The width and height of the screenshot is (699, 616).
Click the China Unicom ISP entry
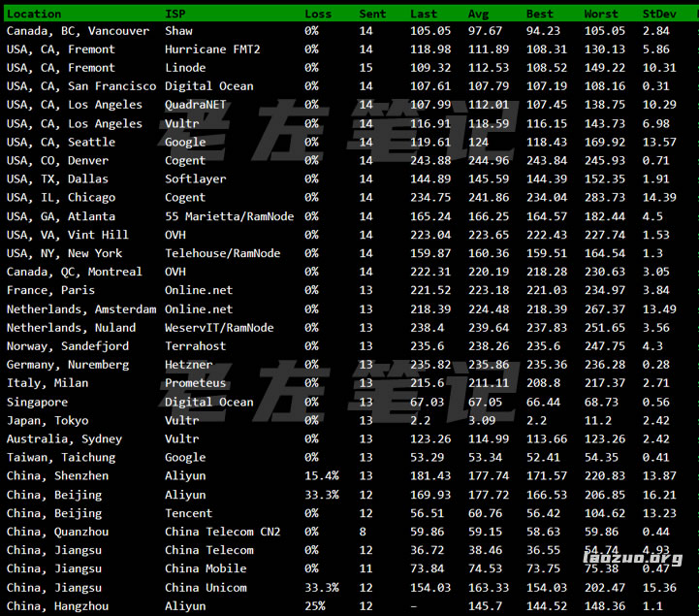pyautogui.click(x=206, y=588)
